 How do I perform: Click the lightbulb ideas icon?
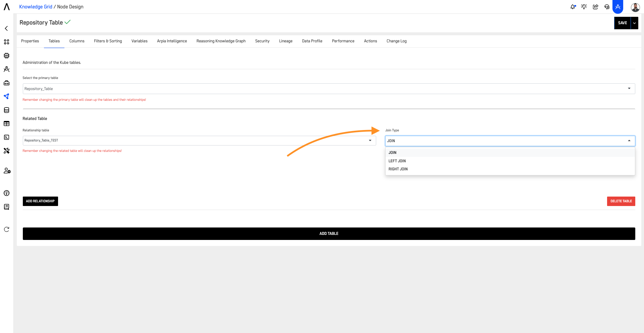584,7
